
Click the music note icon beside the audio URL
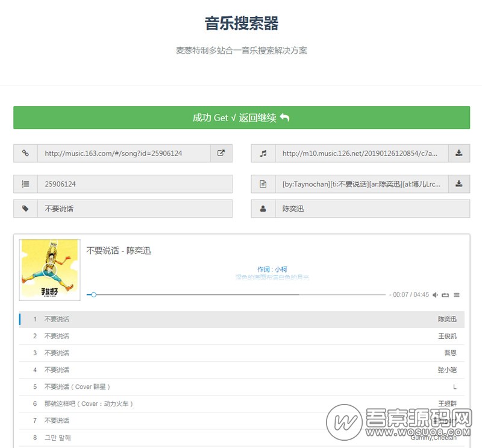pos(263,153)
